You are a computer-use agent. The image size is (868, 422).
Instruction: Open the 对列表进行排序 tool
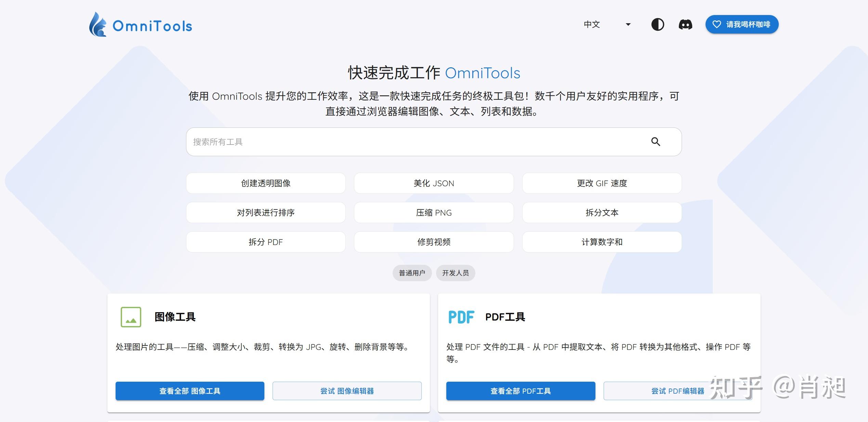point(266,213)
